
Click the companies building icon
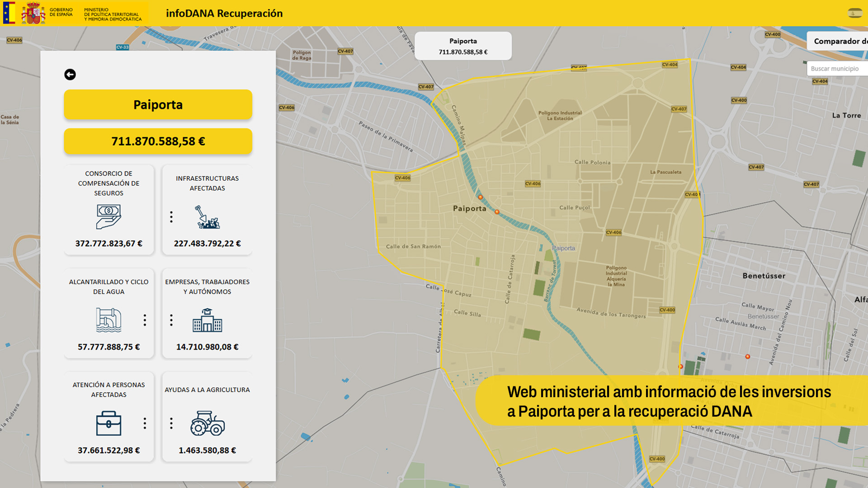tap(207, 320)
